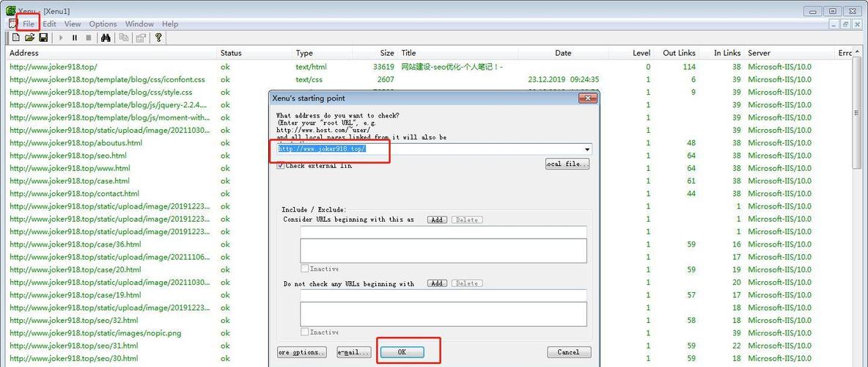Click the Pause toolbar icon
This screenshot has width=868, height=367.
[75, 37]
